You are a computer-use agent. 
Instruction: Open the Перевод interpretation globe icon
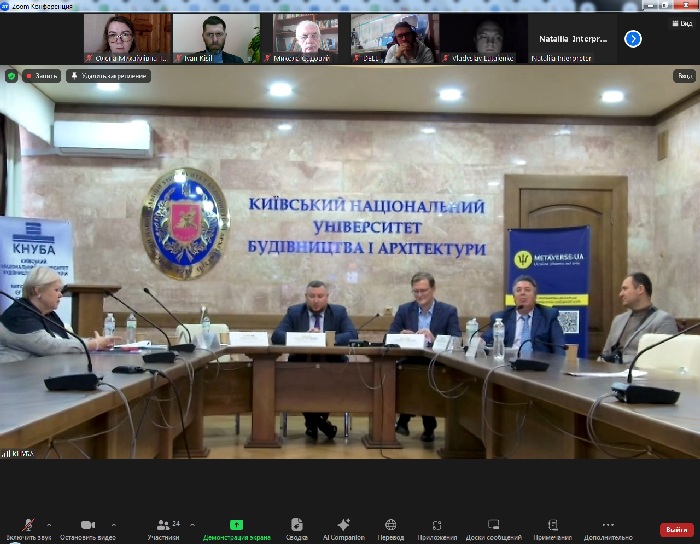391,526
